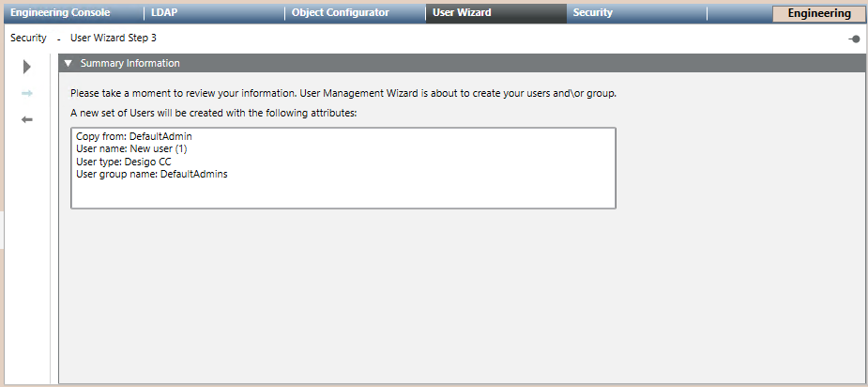
Task: Click the Security breadcrumb label
Action: pos(28,39)
